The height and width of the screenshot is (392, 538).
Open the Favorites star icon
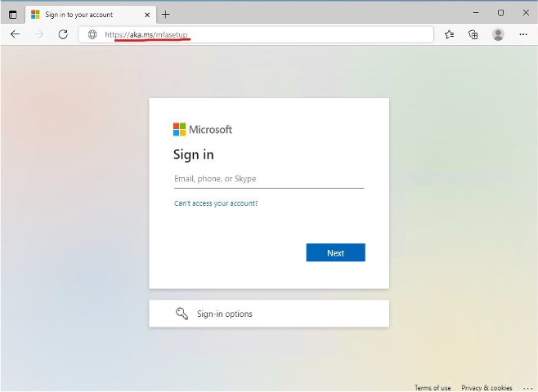(449, 34)
